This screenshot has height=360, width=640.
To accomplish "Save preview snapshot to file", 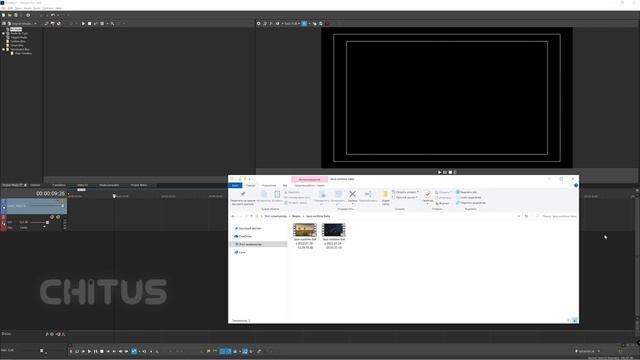I will [x=320, y=24].
